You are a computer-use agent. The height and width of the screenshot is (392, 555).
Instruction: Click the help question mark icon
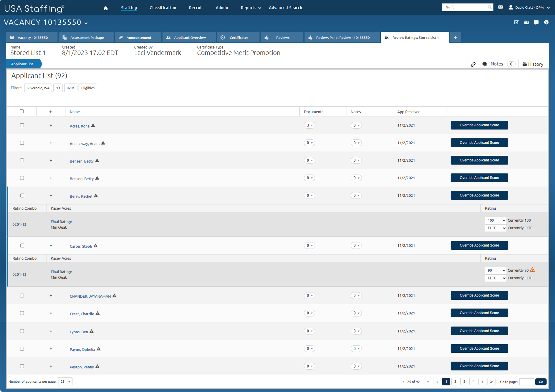(546, 22)
